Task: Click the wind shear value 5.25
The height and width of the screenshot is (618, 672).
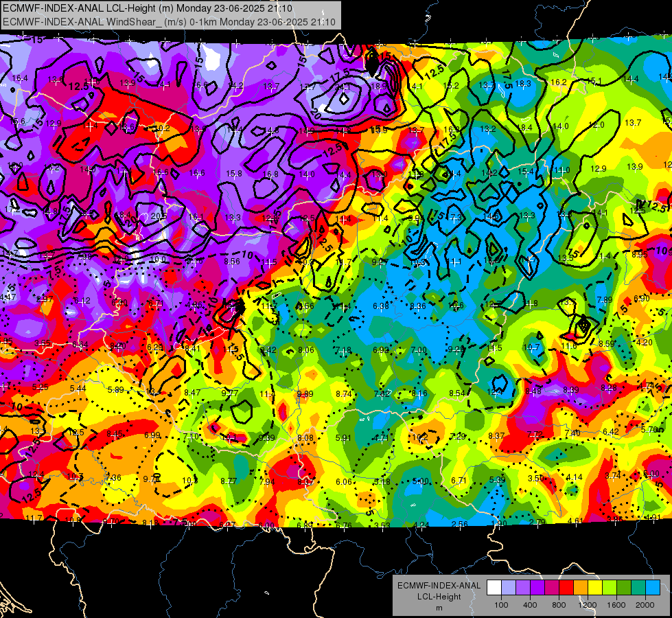Action: coord(40,387)
